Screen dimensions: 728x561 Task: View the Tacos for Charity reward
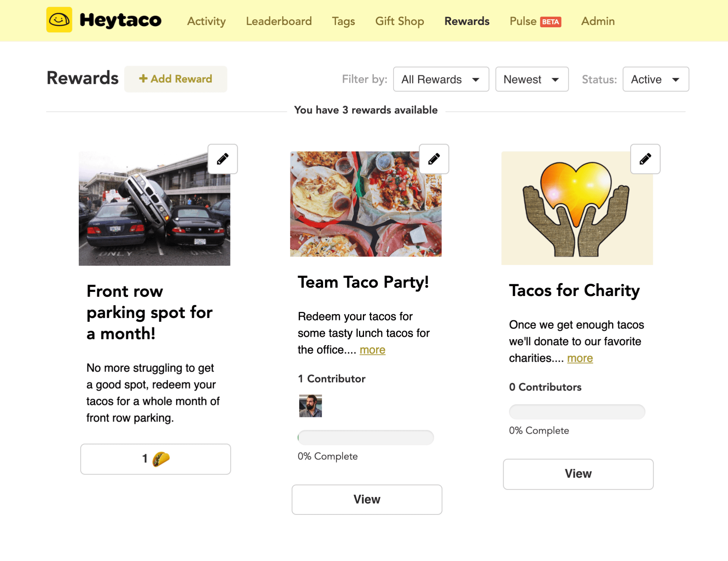[578, 474]
